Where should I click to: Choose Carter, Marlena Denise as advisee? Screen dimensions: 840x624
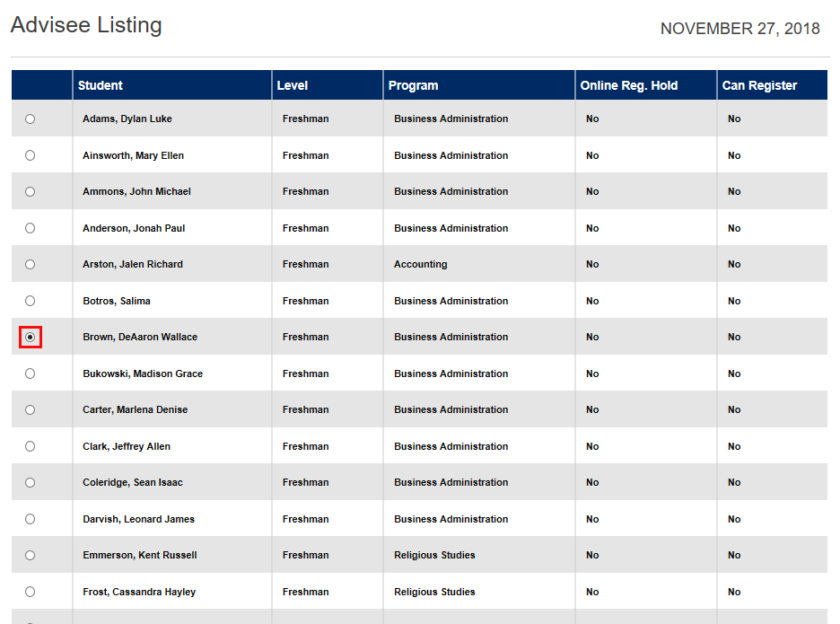pos(30,409)
